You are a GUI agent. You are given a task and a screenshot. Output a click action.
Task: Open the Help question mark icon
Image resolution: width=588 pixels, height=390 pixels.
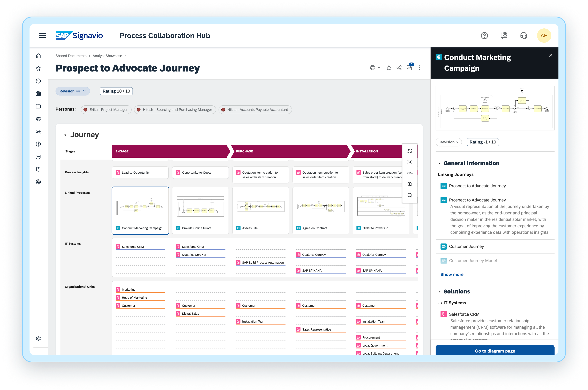click(x=484, y=36)
